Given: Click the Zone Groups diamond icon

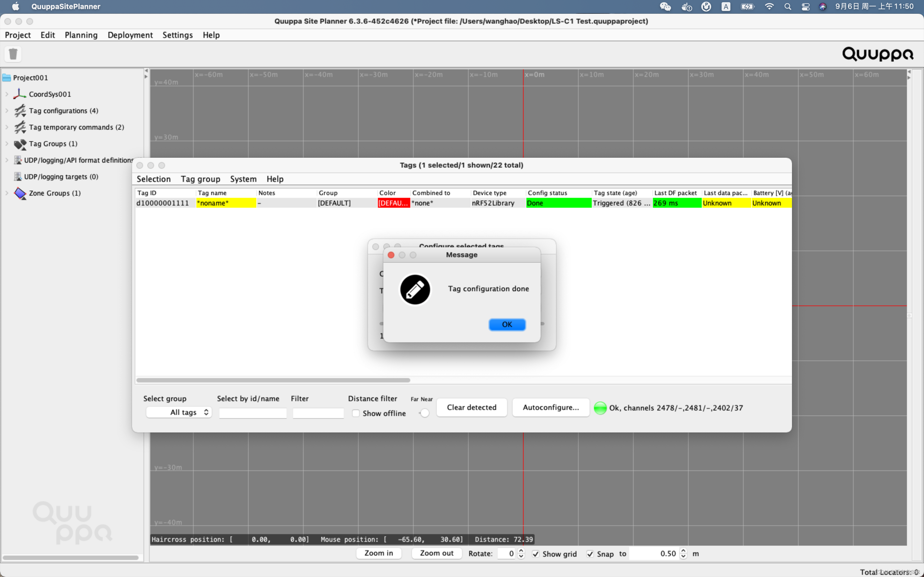Looking at the screenshot, I should pyautogui.click(x=20, y=193).
